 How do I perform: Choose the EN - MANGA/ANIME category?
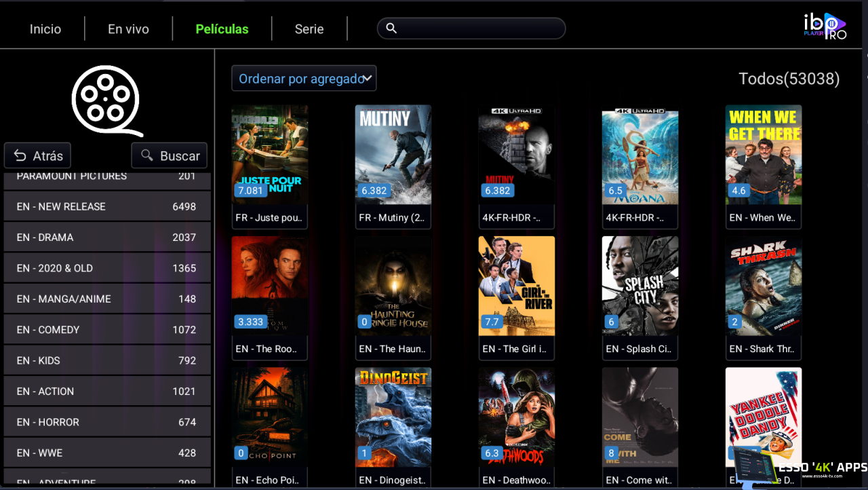pos(107,299)
